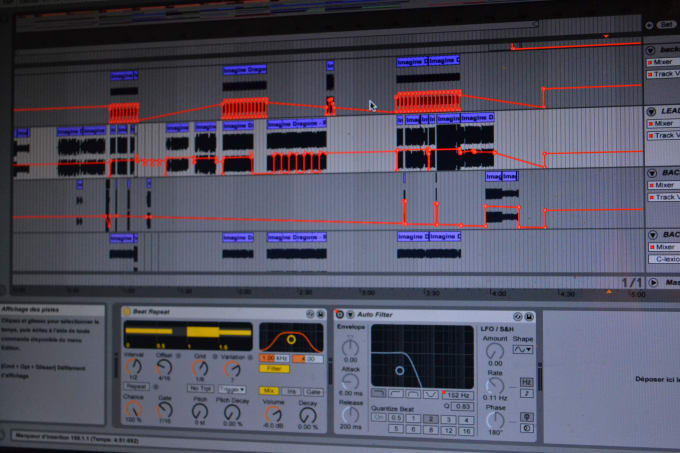Image resolution: width=680 pixels, height=453 pixels.
Task: Open the variation type dropdown beside No Trpl
Action: pos(232,389)
